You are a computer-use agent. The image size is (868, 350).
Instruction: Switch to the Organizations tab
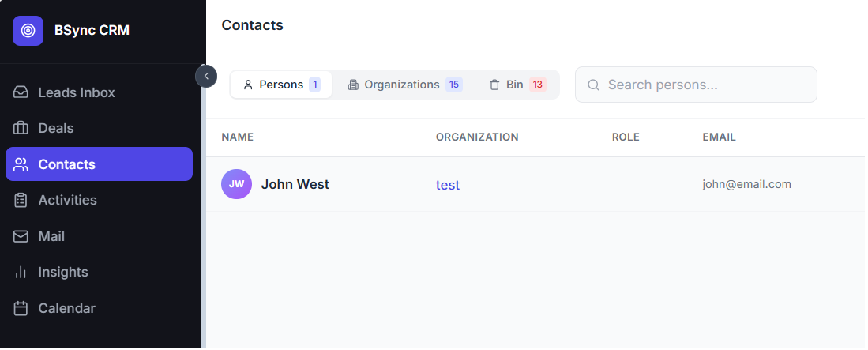(x=404, y=85)
